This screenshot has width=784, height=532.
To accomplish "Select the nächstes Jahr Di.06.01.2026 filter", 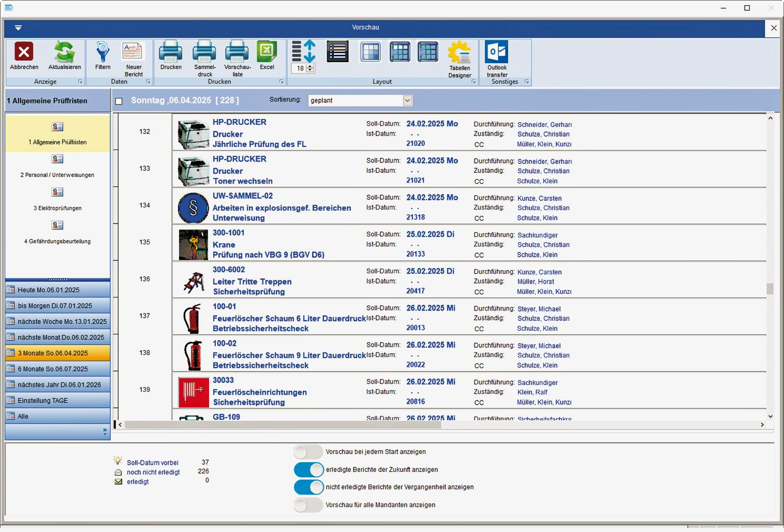I will (57, 385).
